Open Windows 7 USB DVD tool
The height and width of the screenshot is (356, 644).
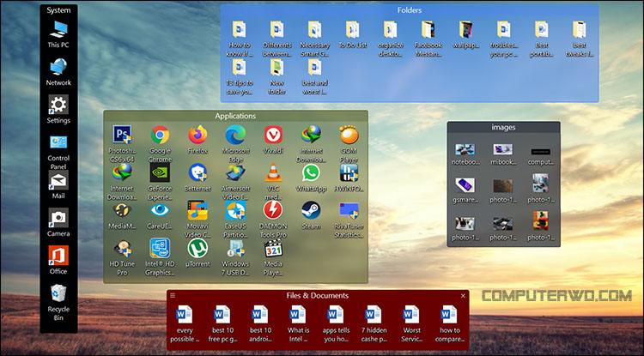[235, 248]
